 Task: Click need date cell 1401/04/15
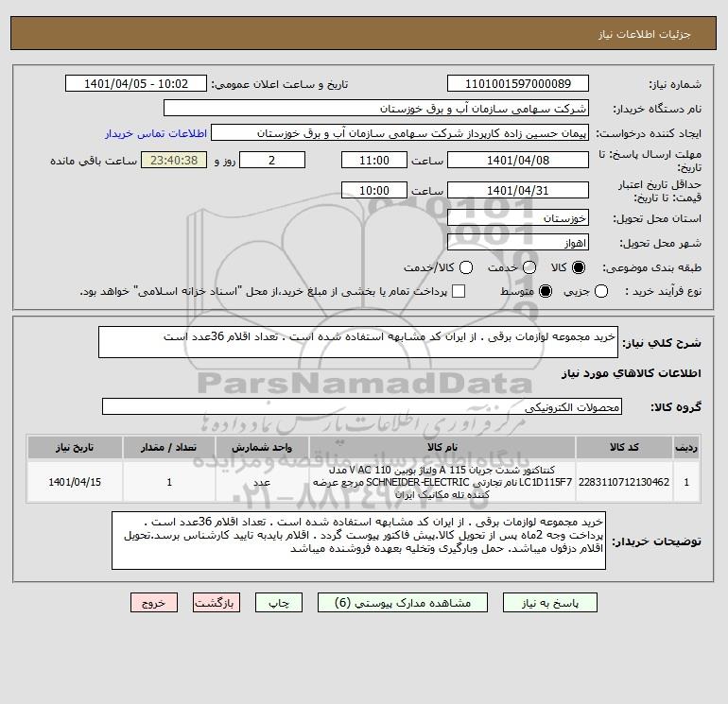[x=75, y=482]
